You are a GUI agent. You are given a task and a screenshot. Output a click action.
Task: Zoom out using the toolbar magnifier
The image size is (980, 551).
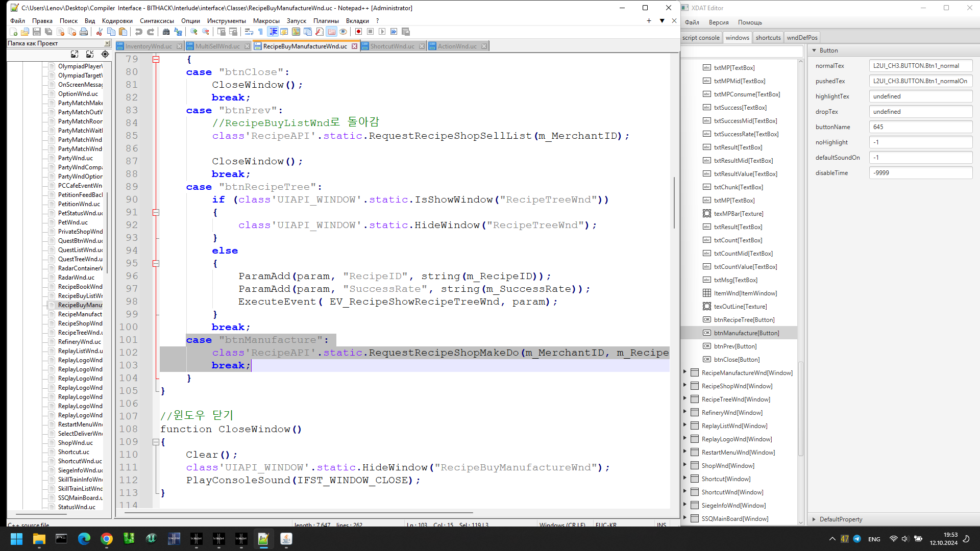point(206,32)
